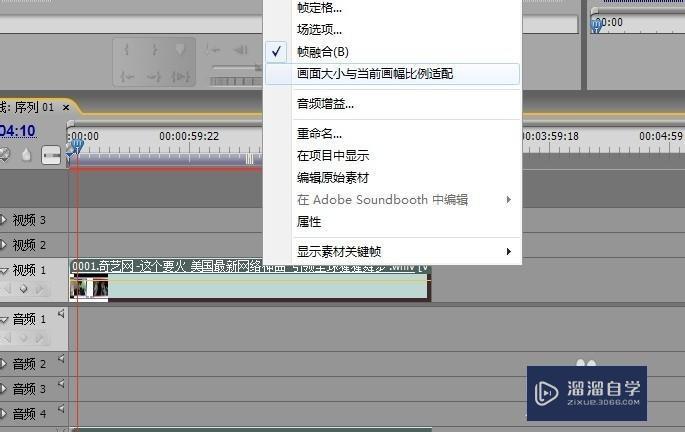685x432 pixels.
Task: Click the boxed button right of marker icon
Action: pyautogui.click(x=51, y=155)
